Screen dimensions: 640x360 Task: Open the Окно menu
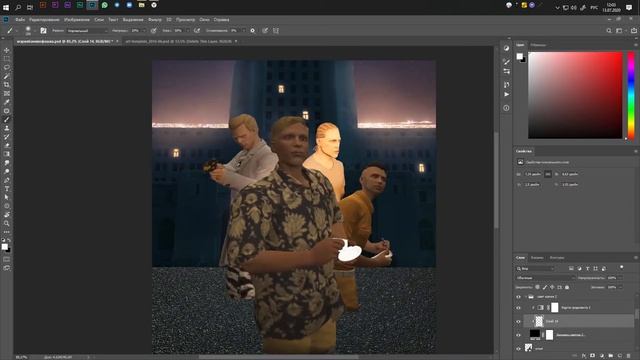click(x=204, y=20)
